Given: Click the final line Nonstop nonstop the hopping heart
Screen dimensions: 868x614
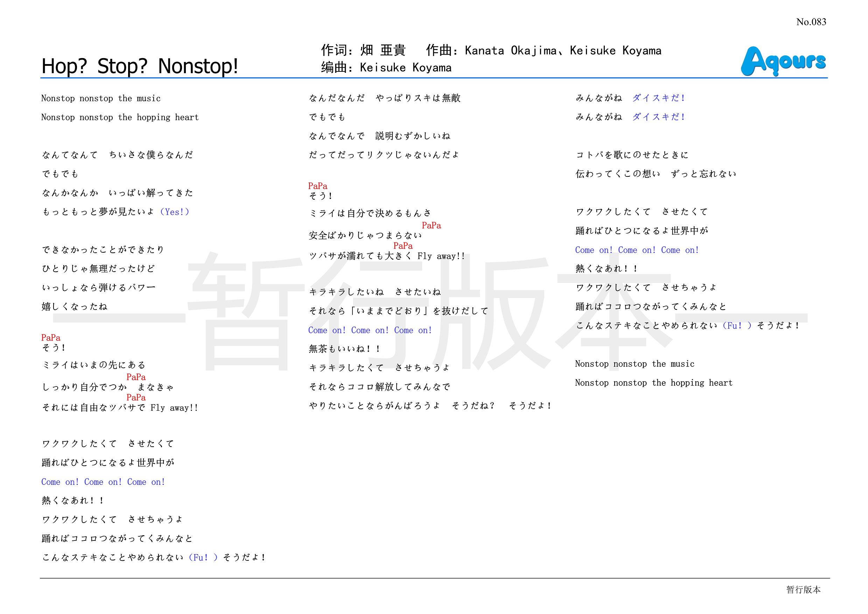Looking at the screenshot, I should click(x=654, y=383).
